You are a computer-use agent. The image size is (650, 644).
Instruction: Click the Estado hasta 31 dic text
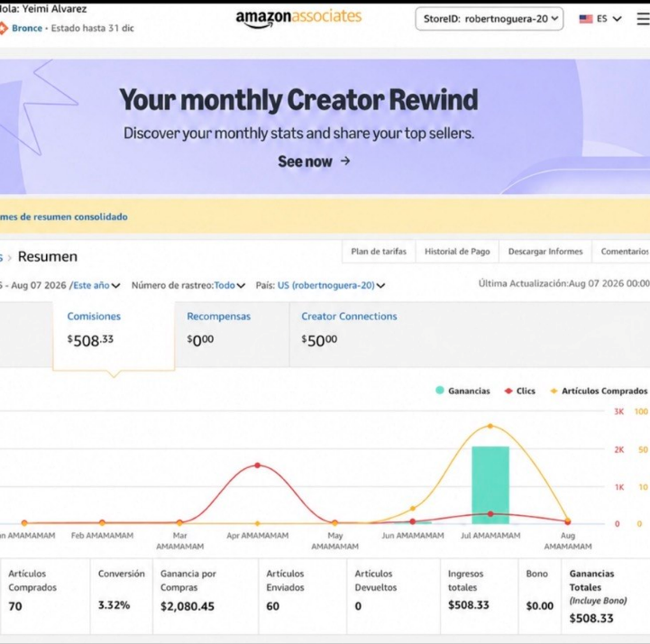pos(93,28)
